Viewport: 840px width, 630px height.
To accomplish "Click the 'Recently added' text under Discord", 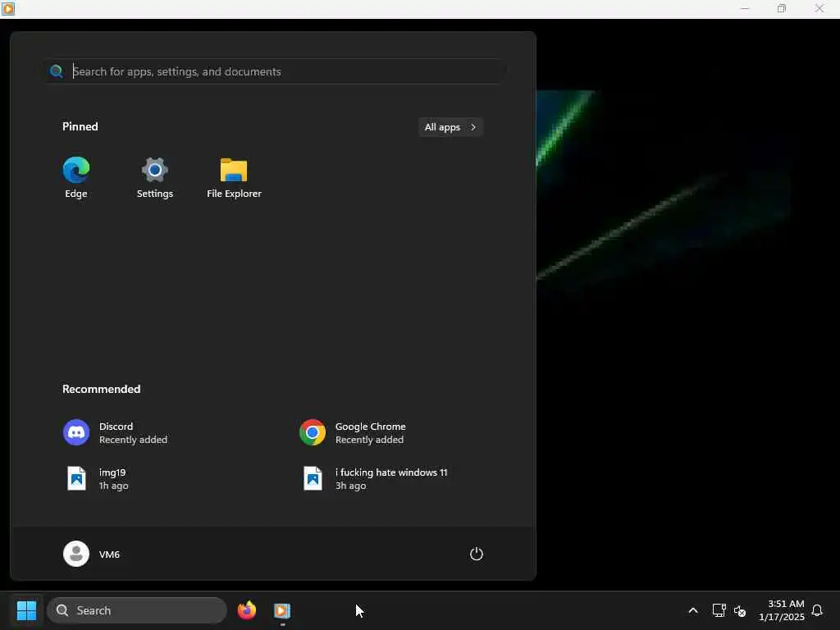I will [x=134, y=440].
